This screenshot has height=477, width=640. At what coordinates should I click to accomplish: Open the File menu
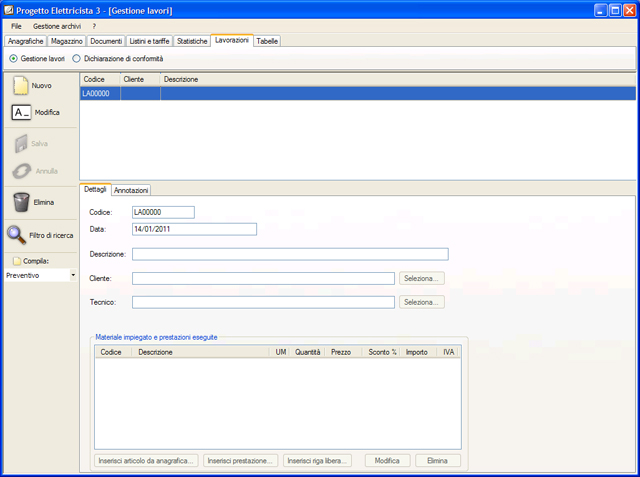pyautogui.click(x=16, y=26)
